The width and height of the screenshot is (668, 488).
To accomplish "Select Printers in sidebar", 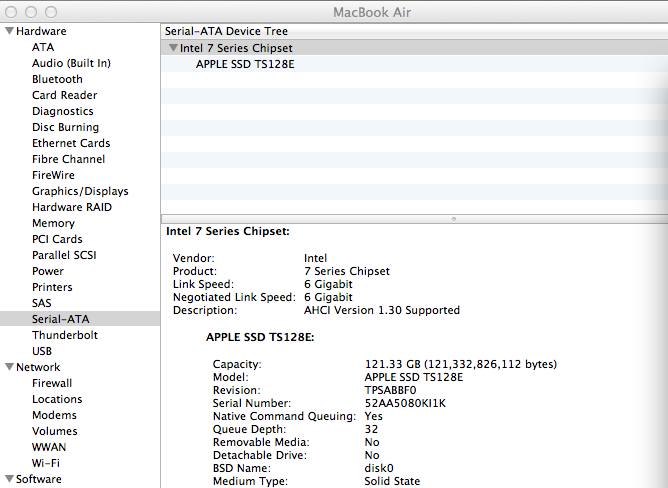I will (52, 287).
